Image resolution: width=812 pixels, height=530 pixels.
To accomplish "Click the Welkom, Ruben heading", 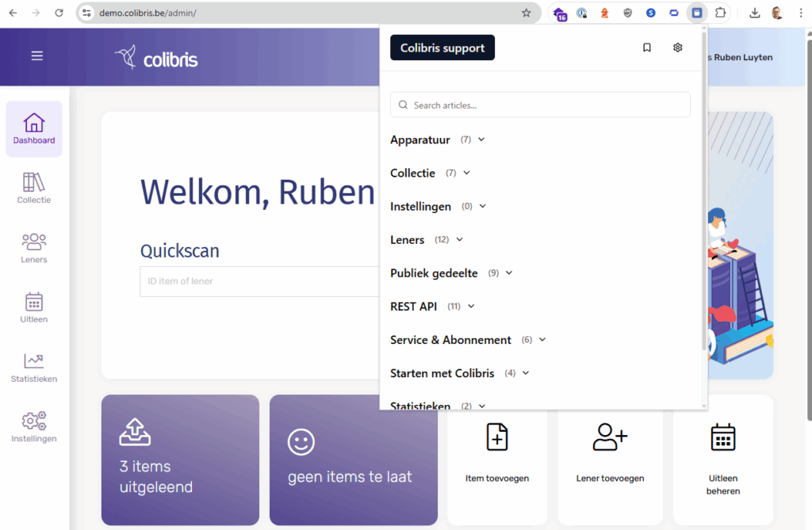I will pyautogui.click(x=258, y=192).
